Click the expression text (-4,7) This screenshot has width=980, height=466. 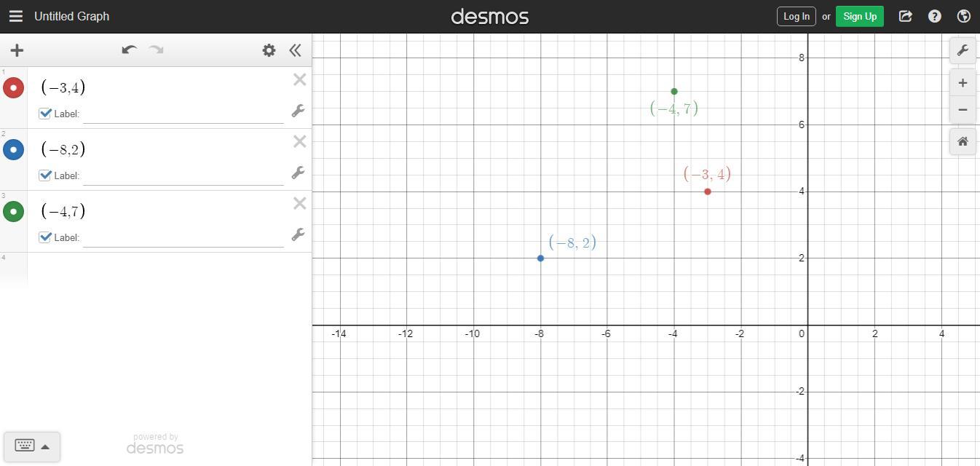tap(63, 211)
